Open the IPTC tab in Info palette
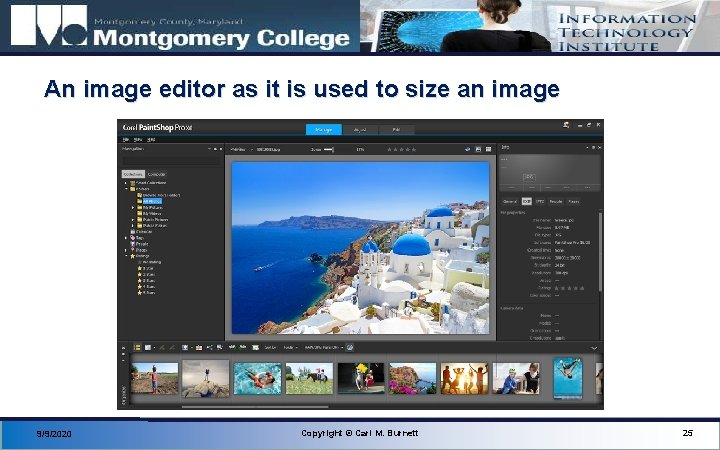 click(540, 201)
